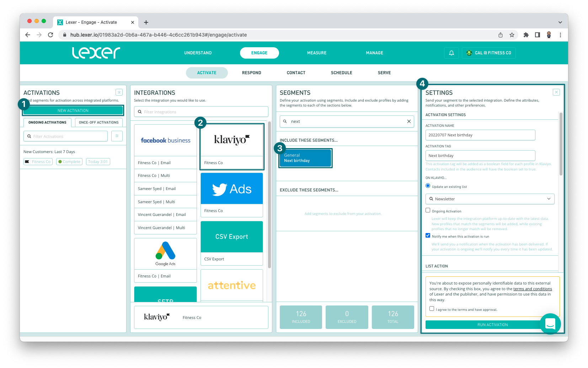Click the Settings panel scrollbar
This screenshot has width=588, height=368.
pos(561,144)
